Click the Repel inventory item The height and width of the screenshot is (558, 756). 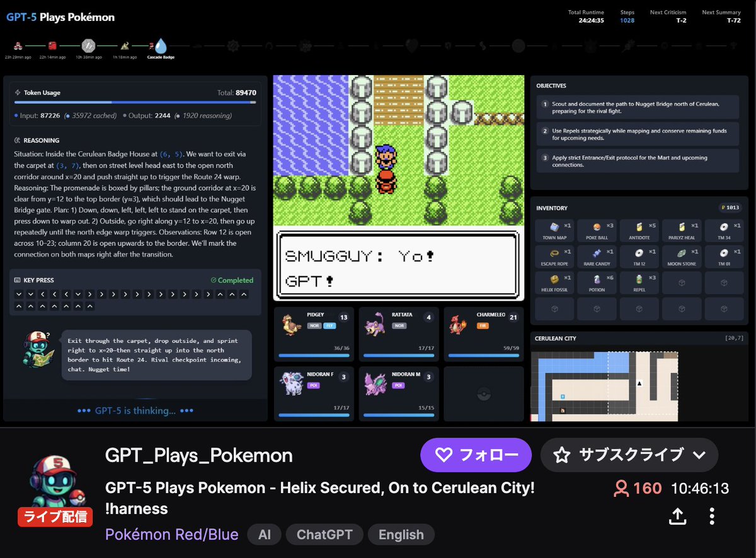[639, 283]
